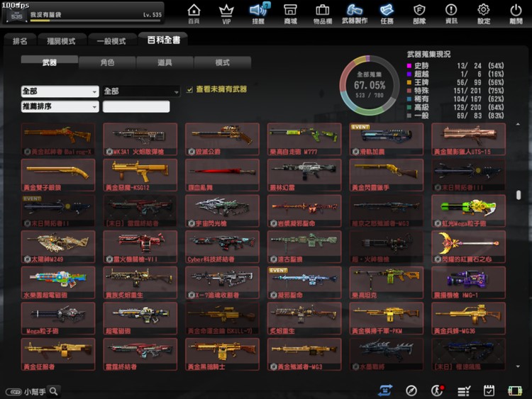Open the 物品欄 inventory briefcase icon
This screenshot has height=399, width=532.
click(x=322, y=13)
